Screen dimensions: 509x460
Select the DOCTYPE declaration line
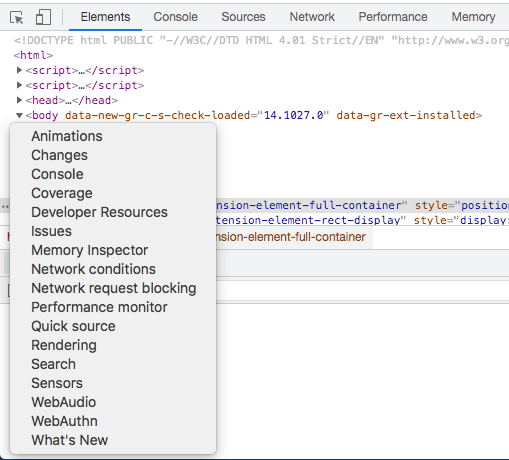pyautogui.click(x=261, y=40)
